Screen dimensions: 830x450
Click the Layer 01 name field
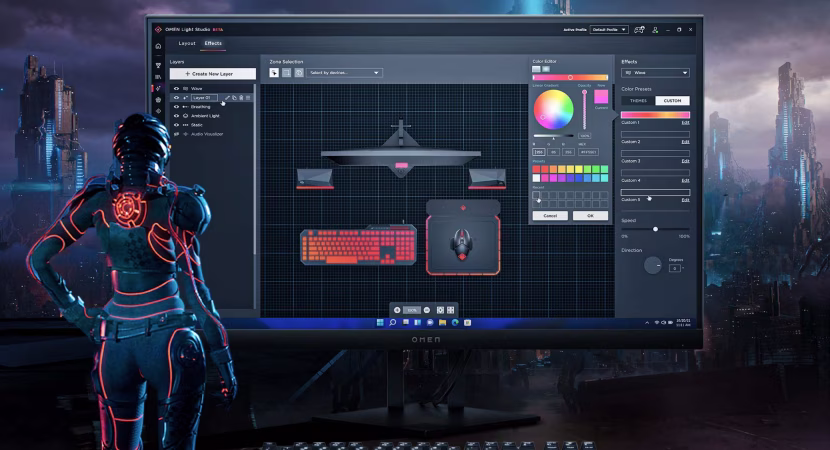pos(204,98)
